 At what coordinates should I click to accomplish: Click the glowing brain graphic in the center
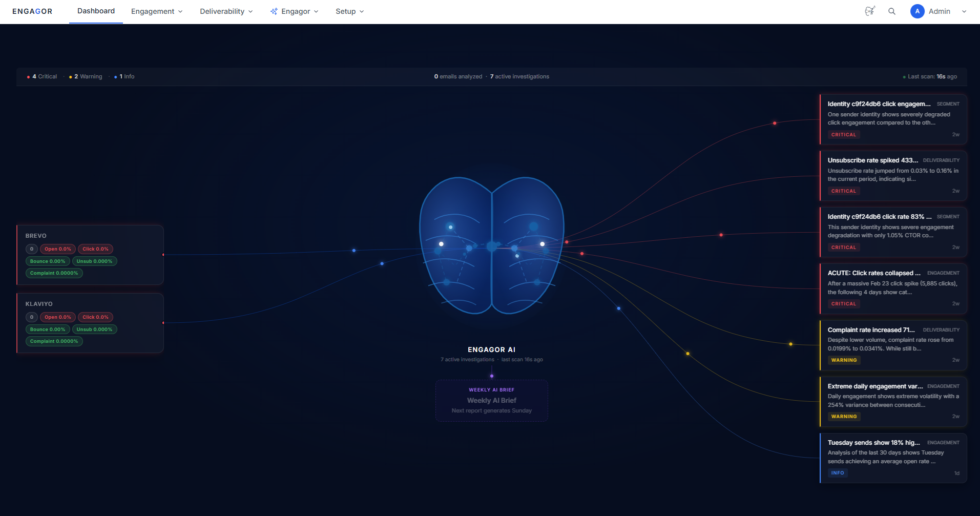(x=492, y=245)
